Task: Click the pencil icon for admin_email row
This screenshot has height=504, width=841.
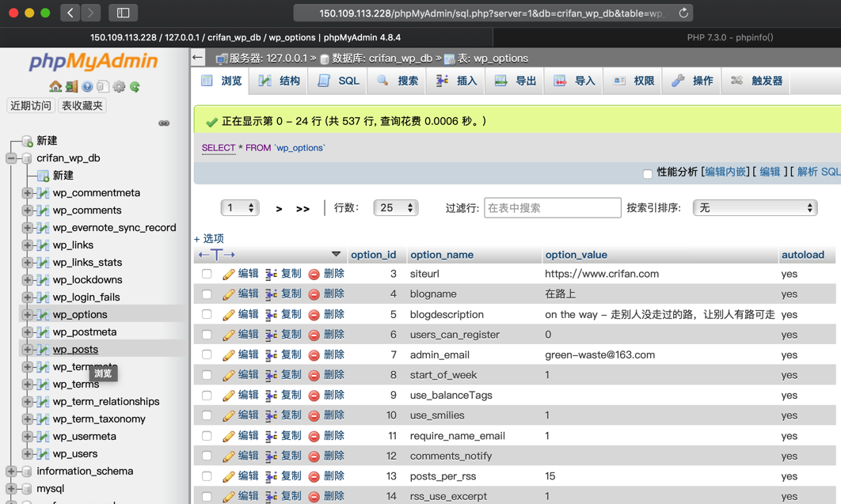Action: point(229,355)
